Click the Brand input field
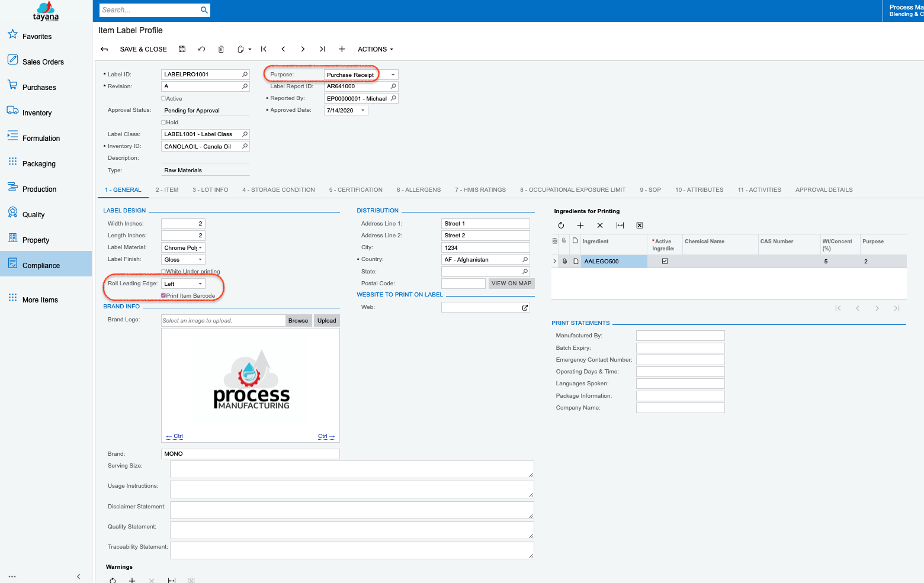924x583 pixels. (x=251, y=454)
